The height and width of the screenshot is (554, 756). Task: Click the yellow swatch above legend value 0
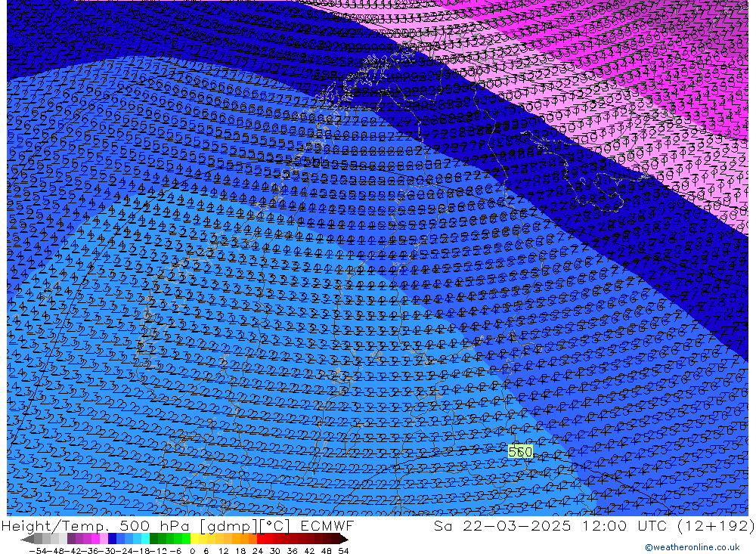194,539
